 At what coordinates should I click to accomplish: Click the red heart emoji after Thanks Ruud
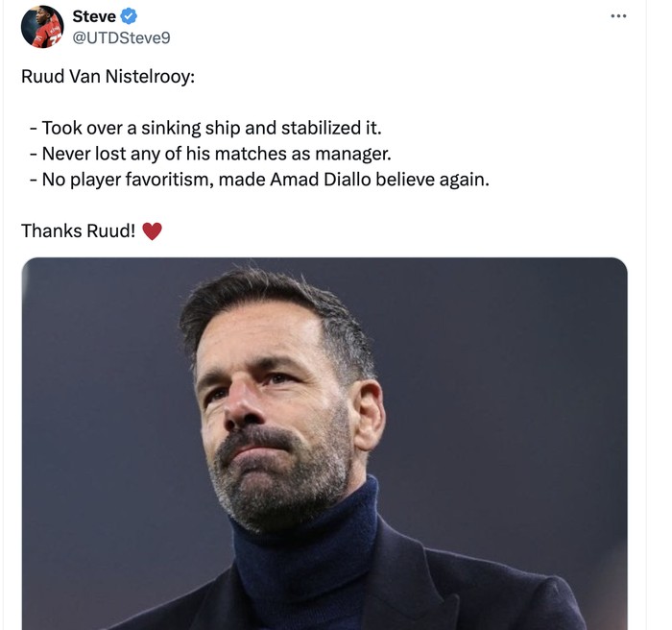(152, 230)
